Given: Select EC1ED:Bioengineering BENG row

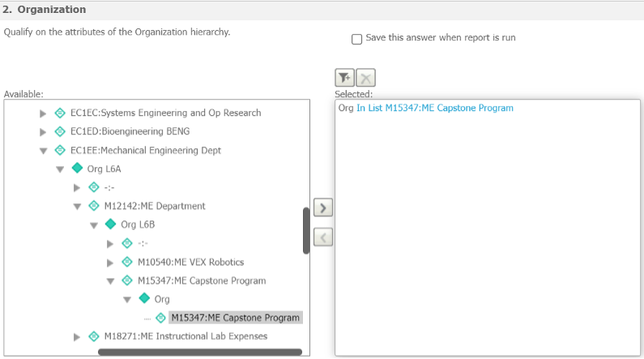Looking at the screenshot, I should click(x=130, y=131).
